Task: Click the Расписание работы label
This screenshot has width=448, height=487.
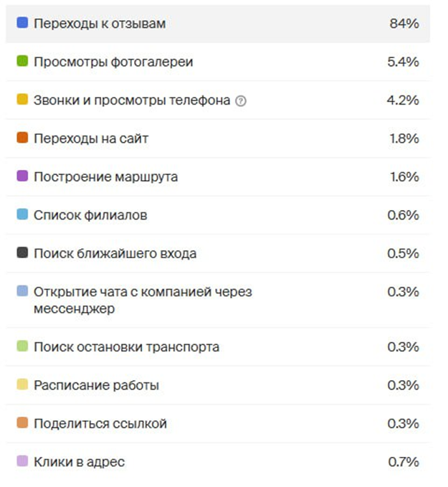Action: pos(96,385)
